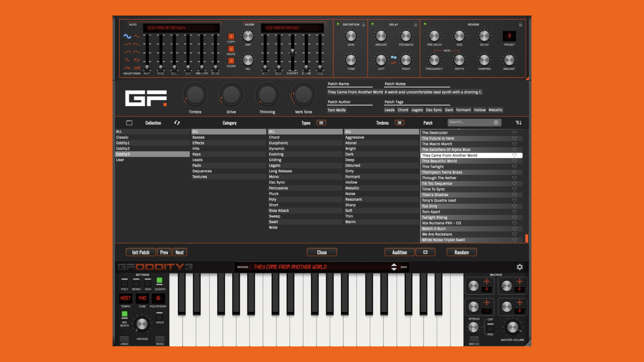Image resolution: width=644 pixels, height=362 pixels.
Task: Enable the Hold switch
Action: [x=160, y=314]
